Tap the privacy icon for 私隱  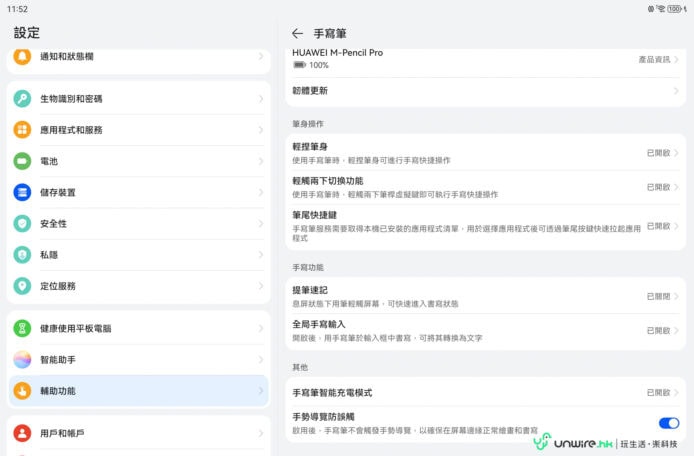click(x=22, y=255)
